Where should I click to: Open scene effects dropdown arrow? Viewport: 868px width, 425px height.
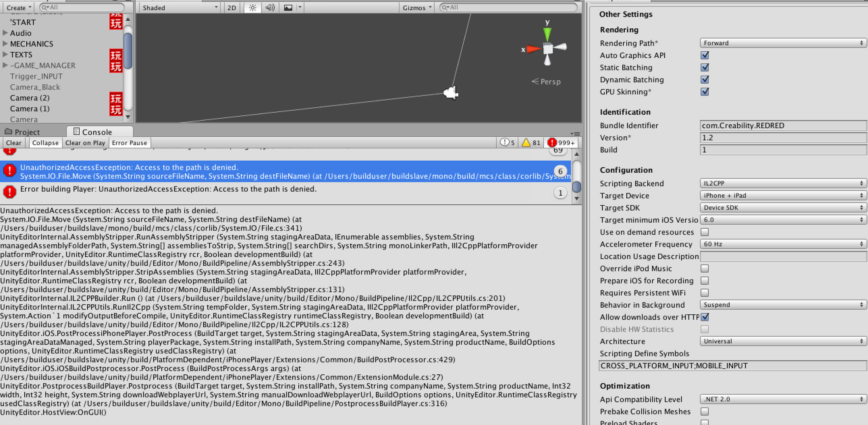click(x=300, y=7)
